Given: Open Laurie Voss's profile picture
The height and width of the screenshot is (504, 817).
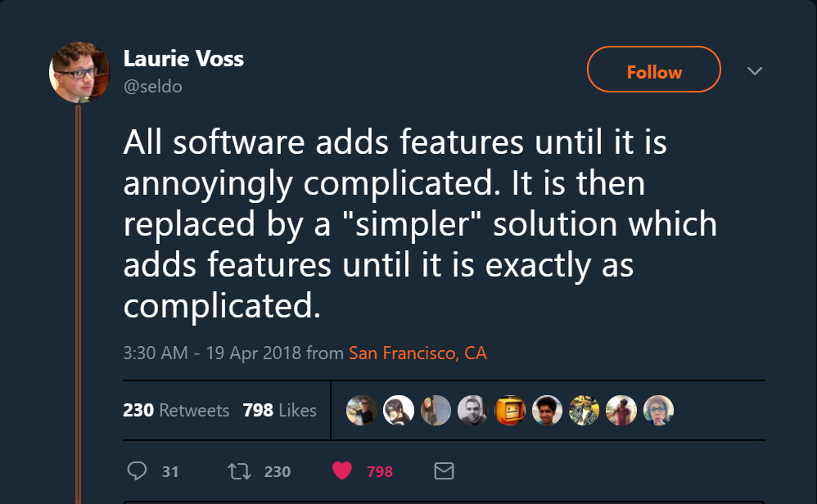Looking at the screenshot, I should (79, 71).
